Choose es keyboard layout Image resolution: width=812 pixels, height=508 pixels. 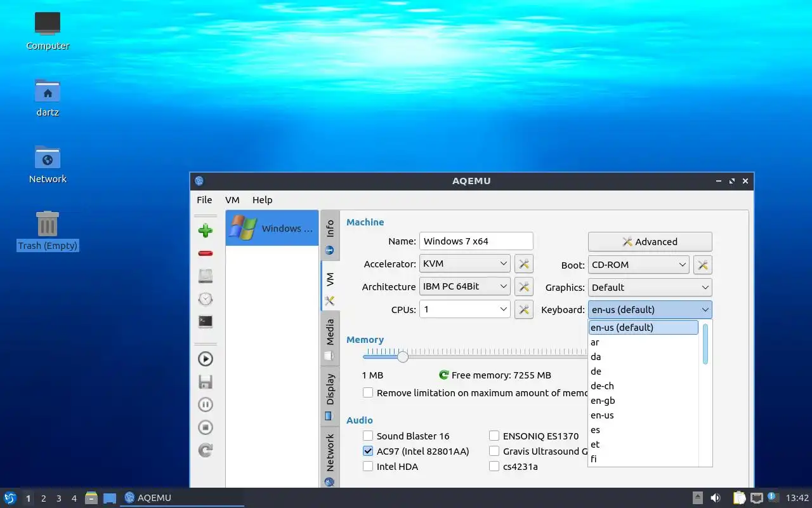(x=643, y=430)
